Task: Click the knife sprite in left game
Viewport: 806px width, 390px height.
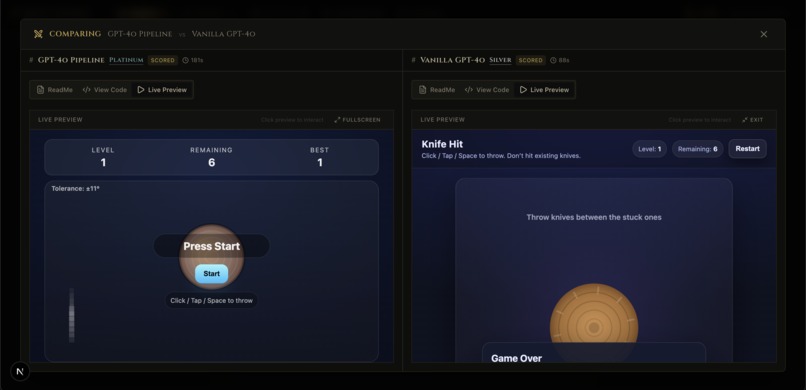Action: pyautogui.click(x=71, y=315)
